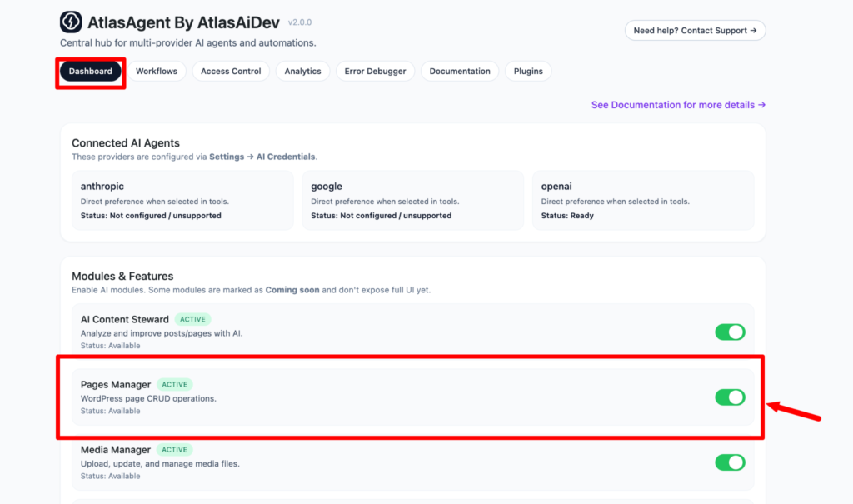This screenshot has height=504, width=853.
Task: Click the Settings → AI Credentials text
Action: 262,157
